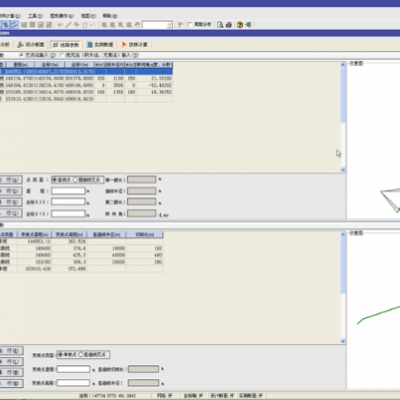Click the first zoom magnifier icon
Screen dimensions: 400x400
pos(104,25)
